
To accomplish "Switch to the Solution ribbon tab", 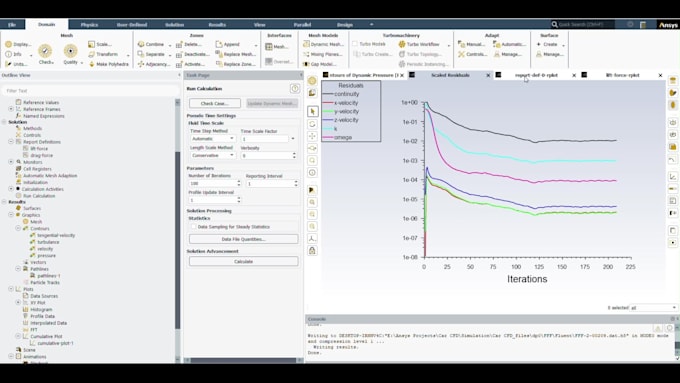I will point(174,25).
